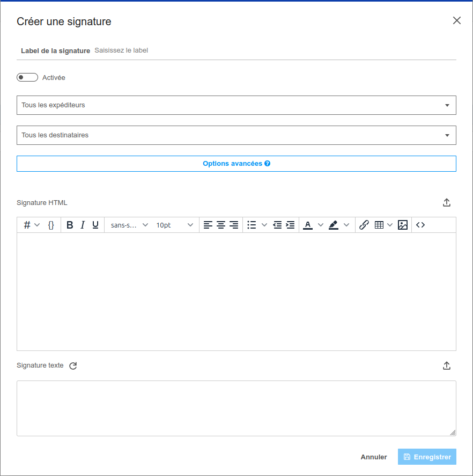Open the 10pt font size dropdown
The width and height of the screenshot is (473, 476).
(174, 225)
